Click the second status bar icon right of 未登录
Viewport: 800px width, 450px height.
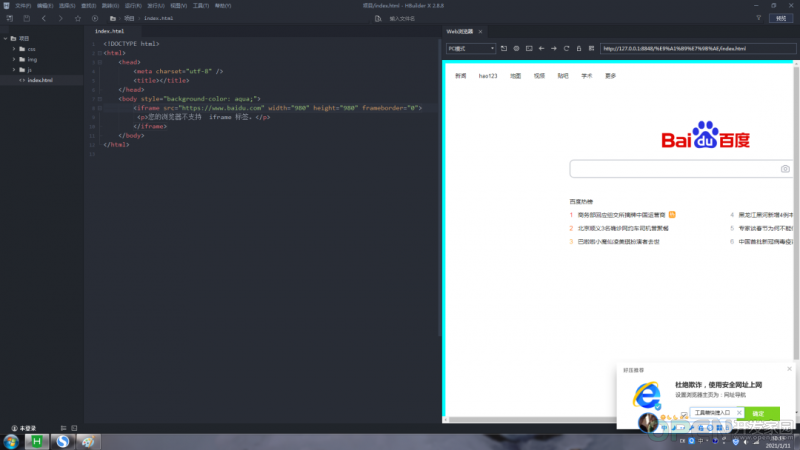pos(74,428)
